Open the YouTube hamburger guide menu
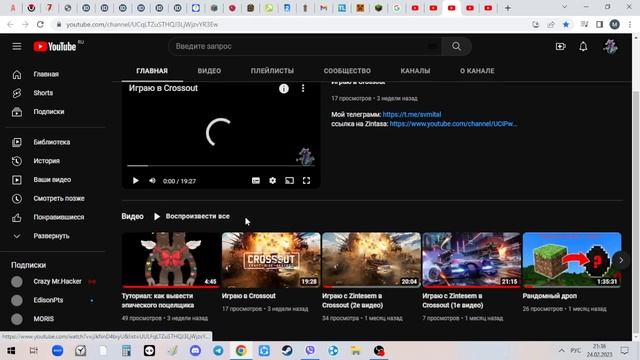The width and height of the screenshot is (640, 360). tap(17, 47)
